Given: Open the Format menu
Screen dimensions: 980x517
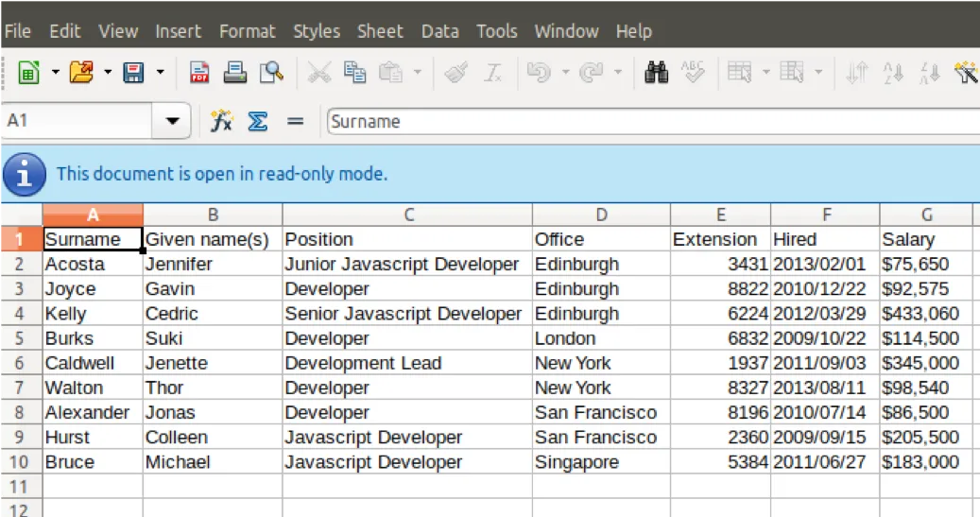Looking at the screenshot, I should [247, 31].
